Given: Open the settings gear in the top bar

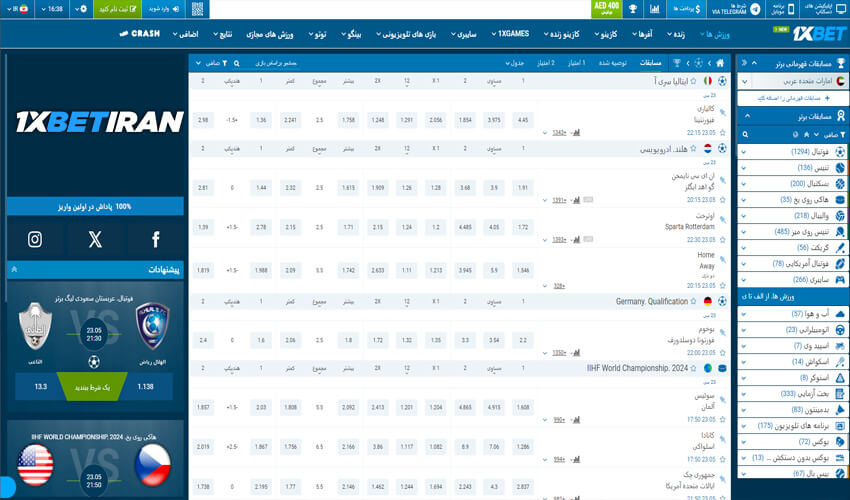Looking at the screenshot, I should click(x=83, y=9).
